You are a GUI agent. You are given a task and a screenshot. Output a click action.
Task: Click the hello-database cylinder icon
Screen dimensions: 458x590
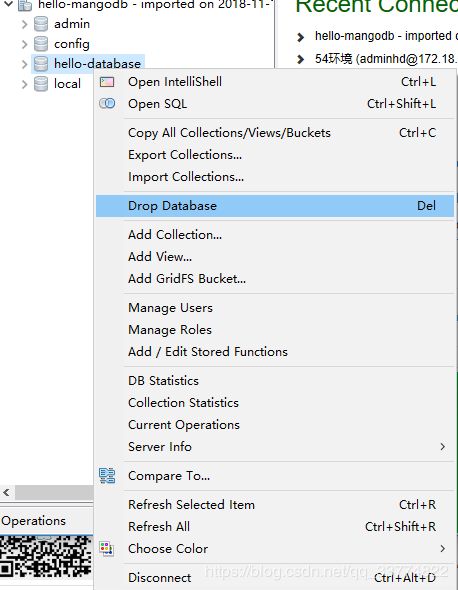point(41,64)
